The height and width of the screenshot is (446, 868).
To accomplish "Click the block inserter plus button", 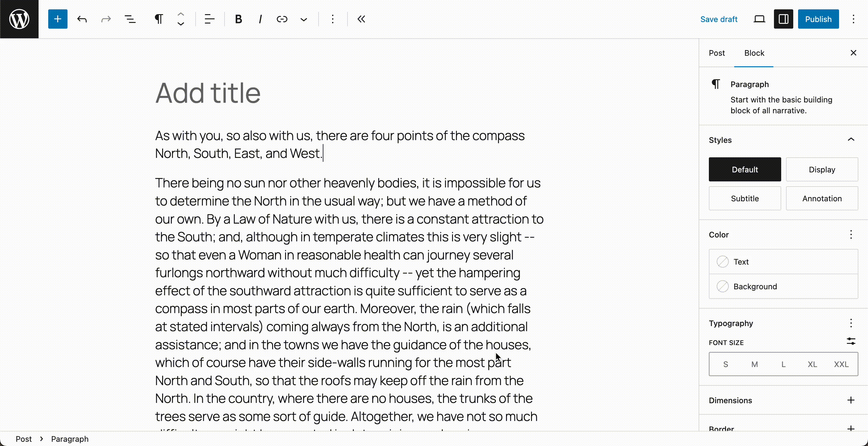I will [x=58, y=19].
